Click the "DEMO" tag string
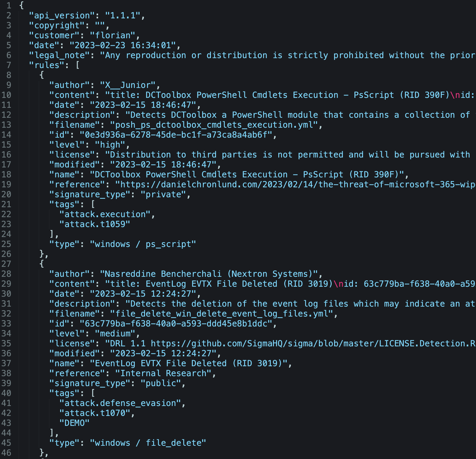The image size is (476, 459). click(75, 423)
